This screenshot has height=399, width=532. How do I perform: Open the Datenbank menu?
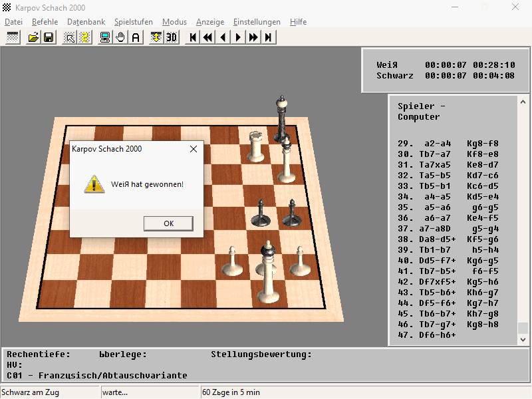coord(86,22)
